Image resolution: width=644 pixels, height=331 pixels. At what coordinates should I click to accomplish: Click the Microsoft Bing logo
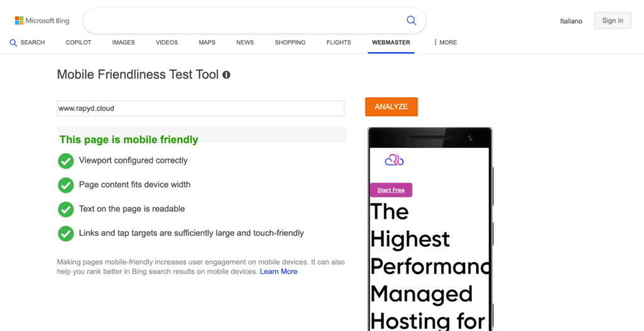[x=42, y=21]
